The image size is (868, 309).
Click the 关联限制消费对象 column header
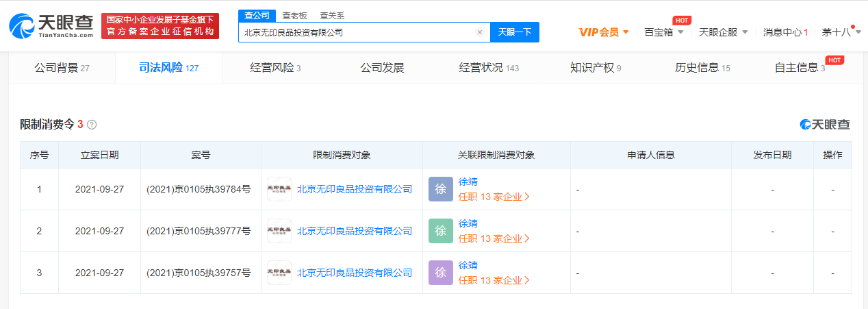496,156
